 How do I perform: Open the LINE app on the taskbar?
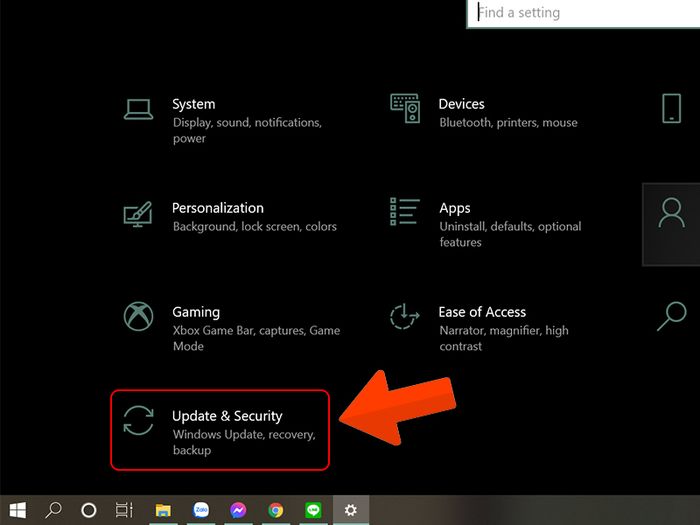[x=313, y=510]
